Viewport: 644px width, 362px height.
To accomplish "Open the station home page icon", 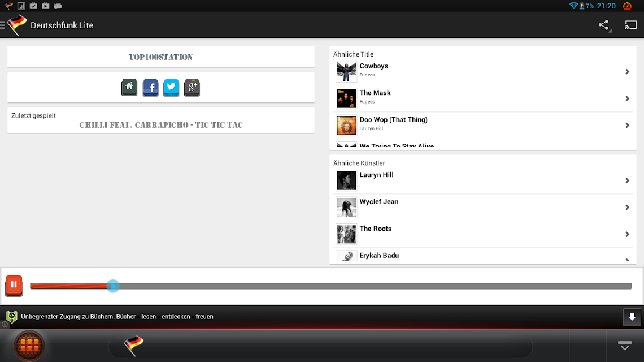I will click(x=129, y=88).
